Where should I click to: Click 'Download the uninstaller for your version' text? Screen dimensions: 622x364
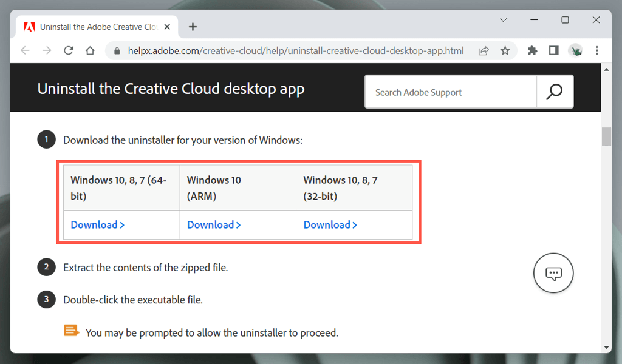pos(183,140)
